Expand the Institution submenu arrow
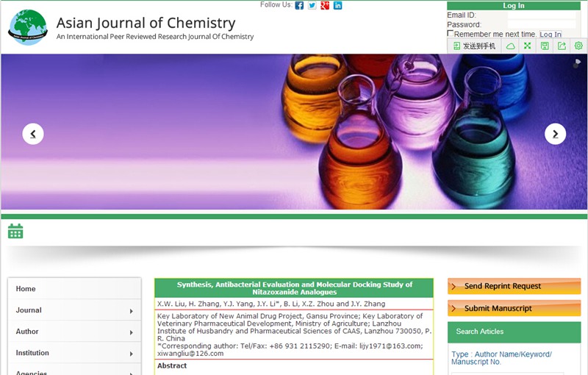 coord(132,354)
